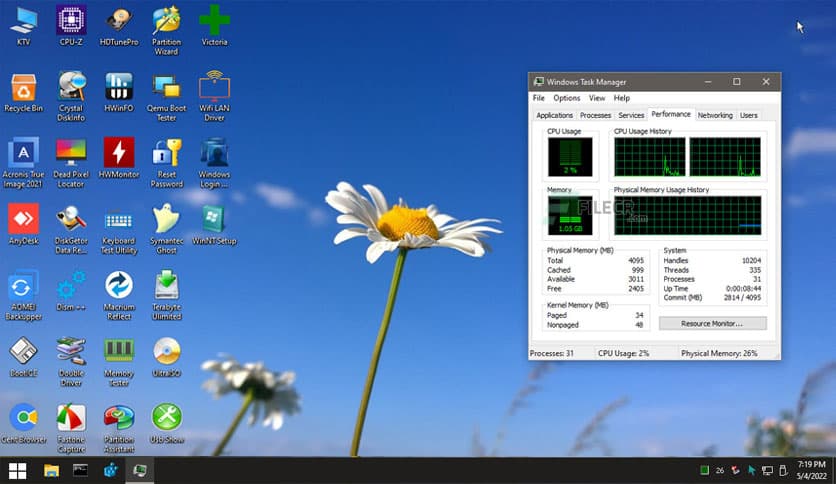Click the Crystal DiskInfo icon
836x484 pixels.
[x=70, y=86]
